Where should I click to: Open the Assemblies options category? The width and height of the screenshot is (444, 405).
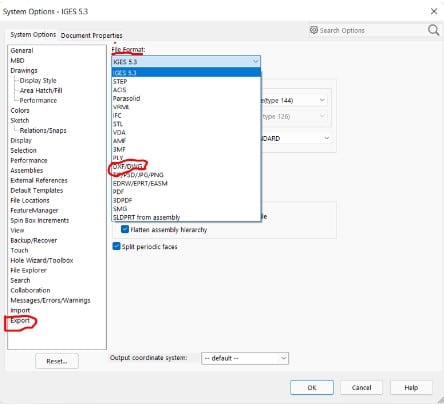tap(27, 171)
